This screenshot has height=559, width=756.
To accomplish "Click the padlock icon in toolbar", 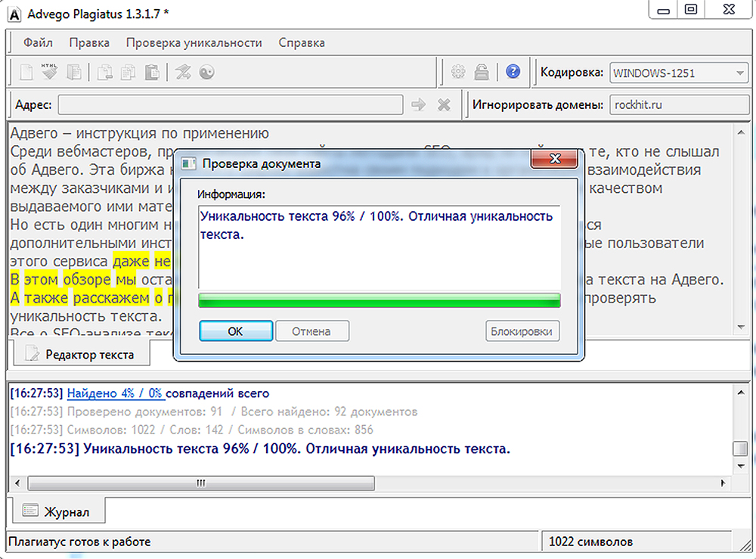I will click(x=481, y=73).
